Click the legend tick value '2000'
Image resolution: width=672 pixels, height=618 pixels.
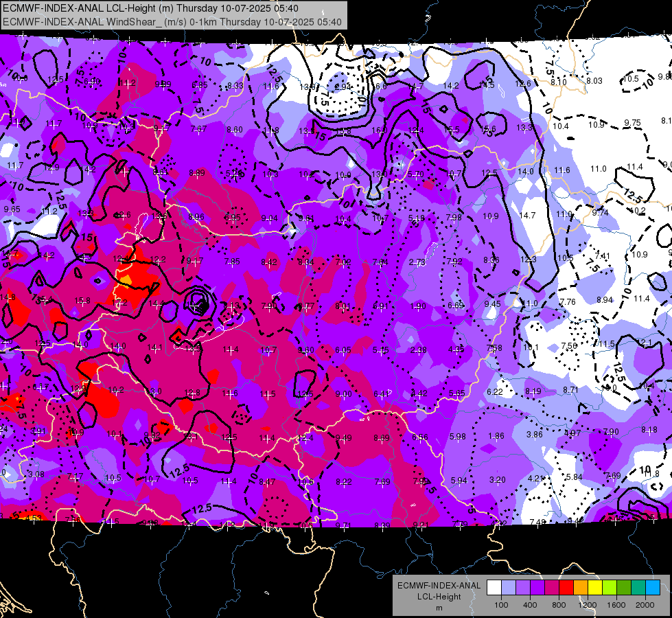[645, 605]
